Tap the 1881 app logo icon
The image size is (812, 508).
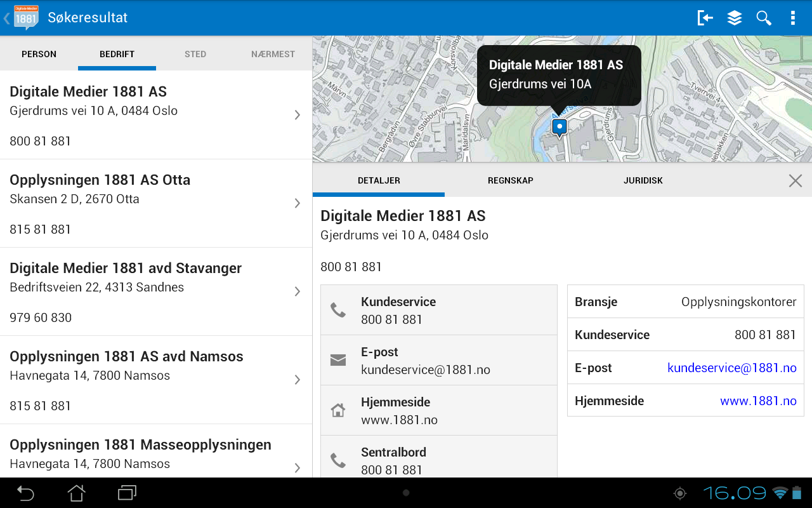[x=26, y=18]
